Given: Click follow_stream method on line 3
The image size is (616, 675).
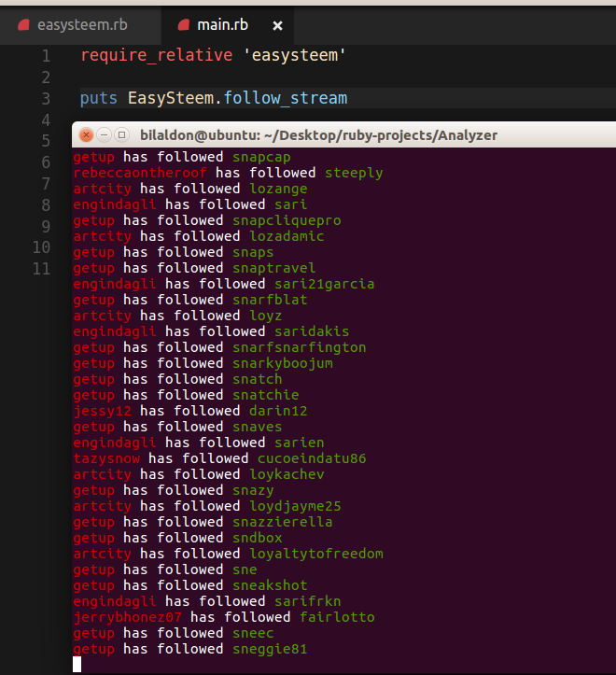Looking at the screenshot, I should (286, 98).
